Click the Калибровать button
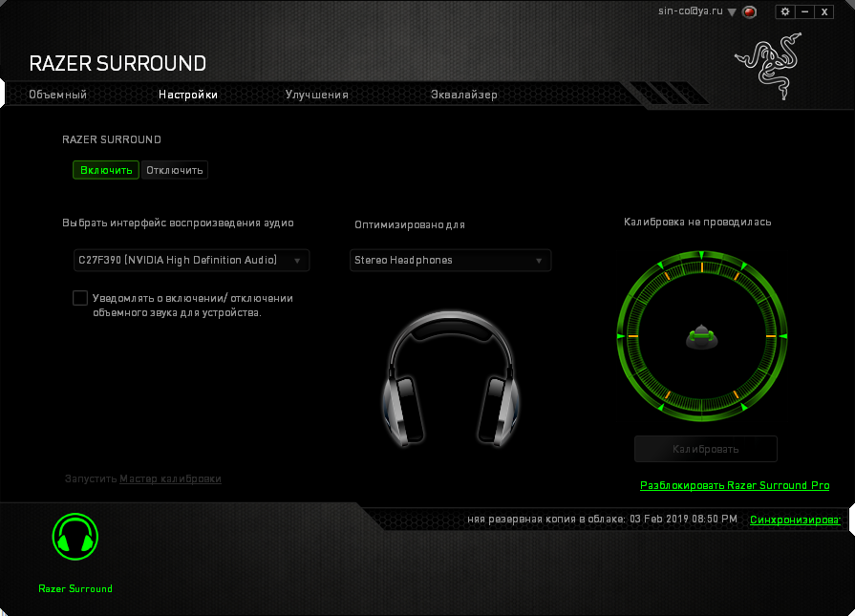Viewport: 855px width, 616px height. pos(706,449)
